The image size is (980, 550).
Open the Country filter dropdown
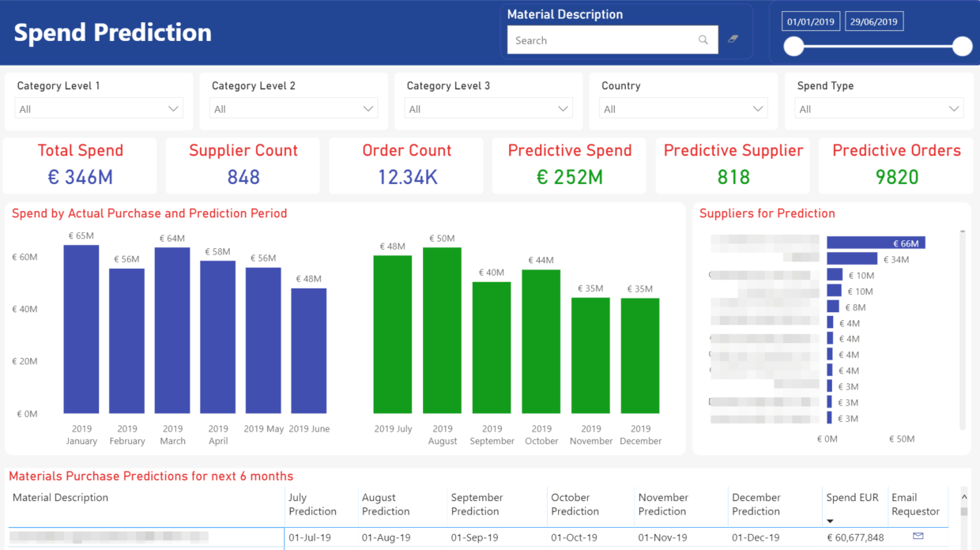click(x=758, y=108)
